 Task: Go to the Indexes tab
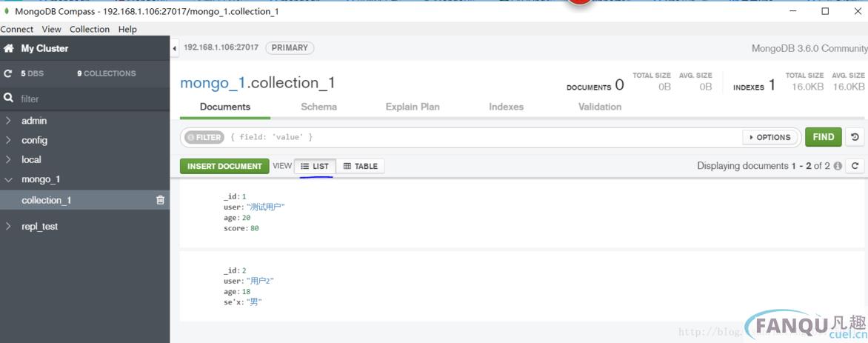pyautogui.click(x=506, y=107)
